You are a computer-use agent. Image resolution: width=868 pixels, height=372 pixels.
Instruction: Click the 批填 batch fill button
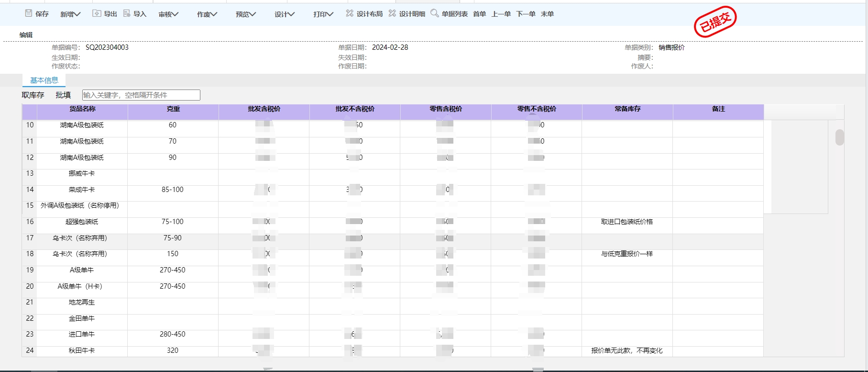click(63, 95)
